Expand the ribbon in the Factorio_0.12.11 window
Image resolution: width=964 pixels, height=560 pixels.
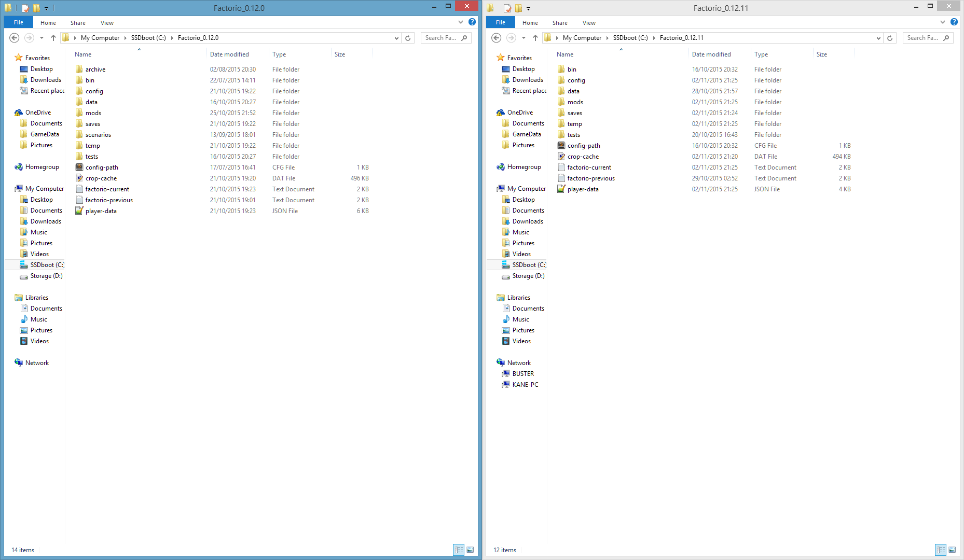(x=943, y=22)
